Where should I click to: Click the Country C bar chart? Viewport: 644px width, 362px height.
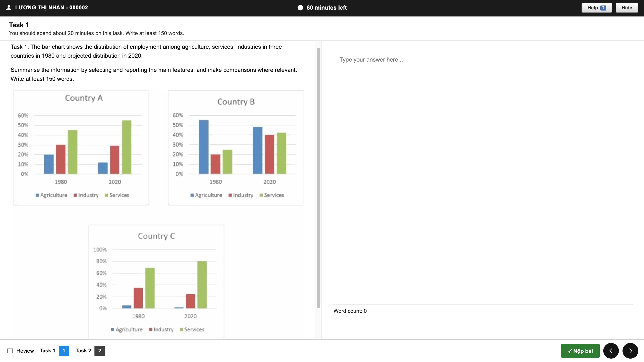(x=156, y=282)
